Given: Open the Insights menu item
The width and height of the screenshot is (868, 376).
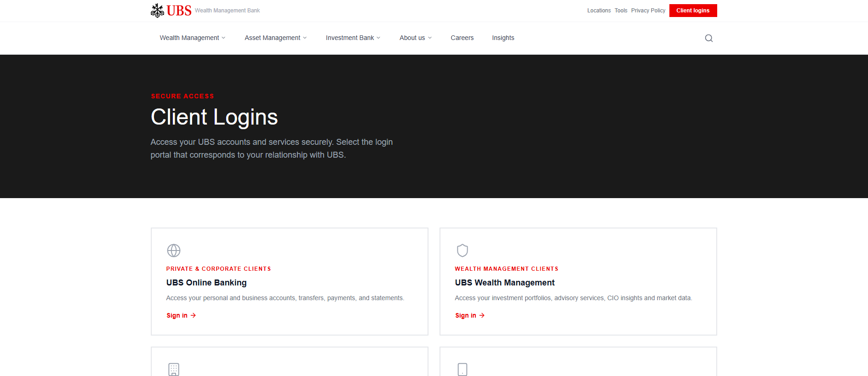Looking at the screenshot, I should (503, 38).
